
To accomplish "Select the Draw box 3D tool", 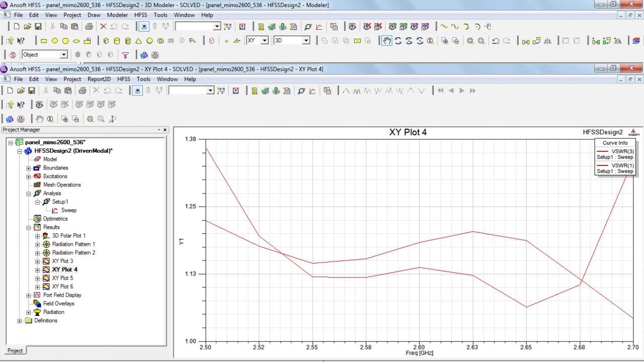I will 106,41.
